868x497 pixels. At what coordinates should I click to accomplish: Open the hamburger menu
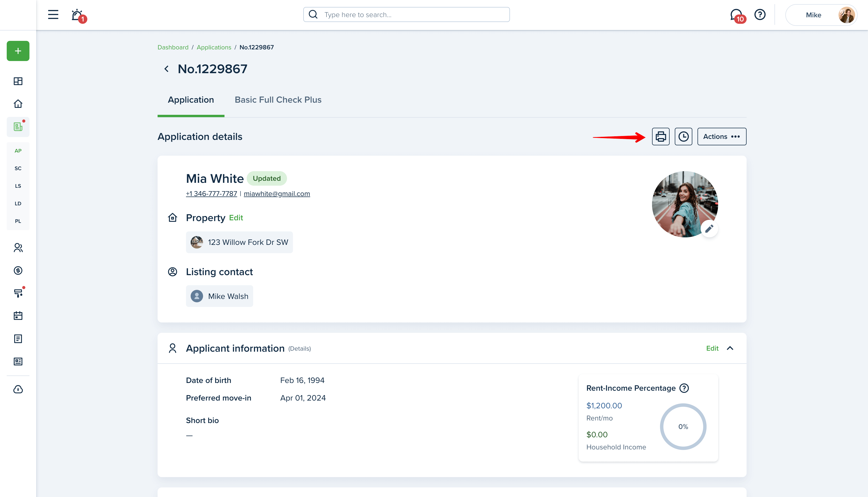pyautogui.click(x=53, y=15)
